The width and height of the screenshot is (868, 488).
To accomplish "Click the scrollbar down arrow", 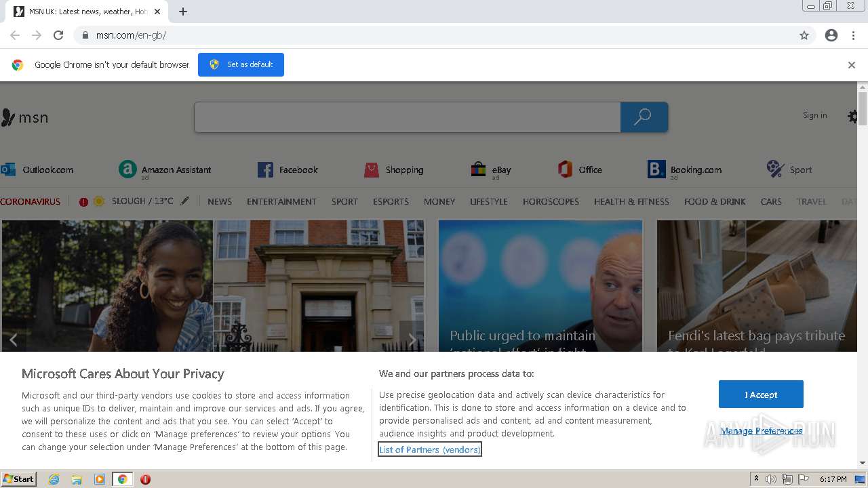I will click(863, 463).
